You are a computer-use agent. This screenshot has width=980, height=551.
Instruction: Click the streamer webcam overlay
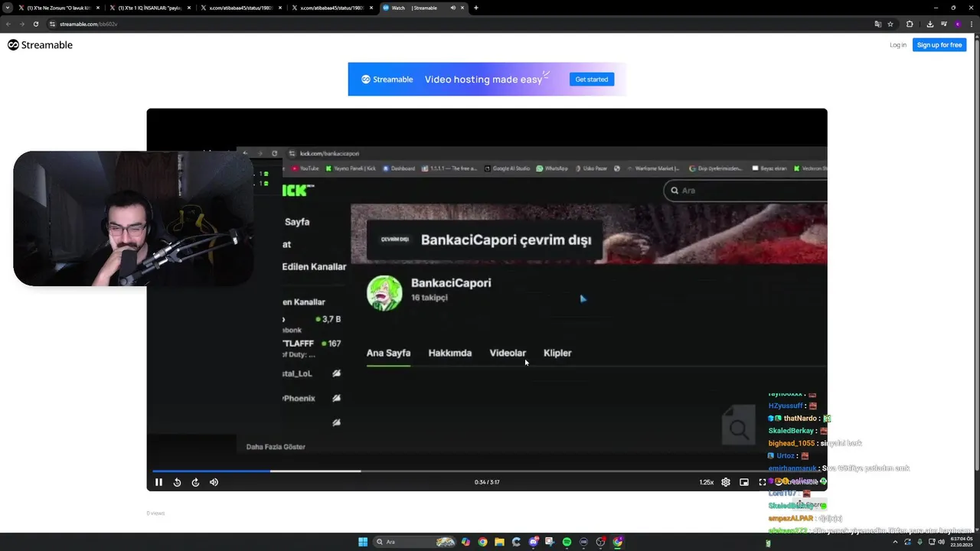pos(133,218)
